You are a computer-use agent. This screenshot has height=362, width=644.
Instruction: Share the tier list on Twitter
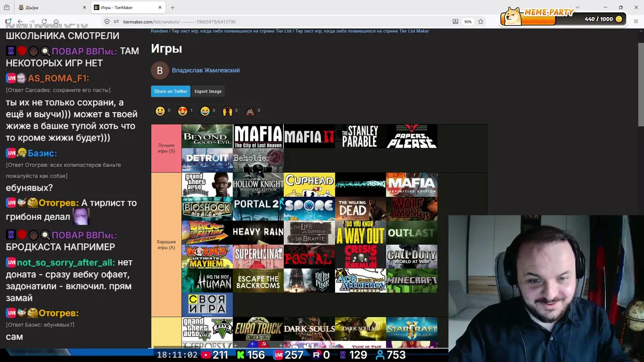(x=171, y=92)
